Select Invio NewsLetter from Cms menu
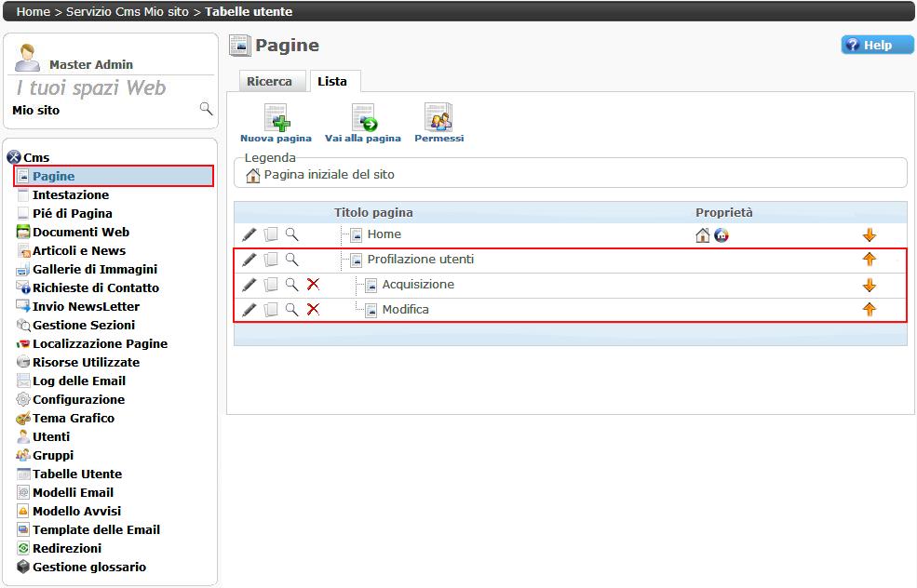This screenshot has width=917, height=588. pos(86,306)
